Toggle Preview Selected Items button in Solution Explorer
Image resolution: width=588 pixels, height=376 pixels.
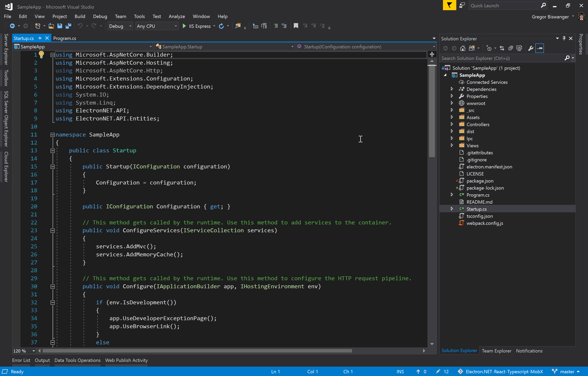click(539, 48)
